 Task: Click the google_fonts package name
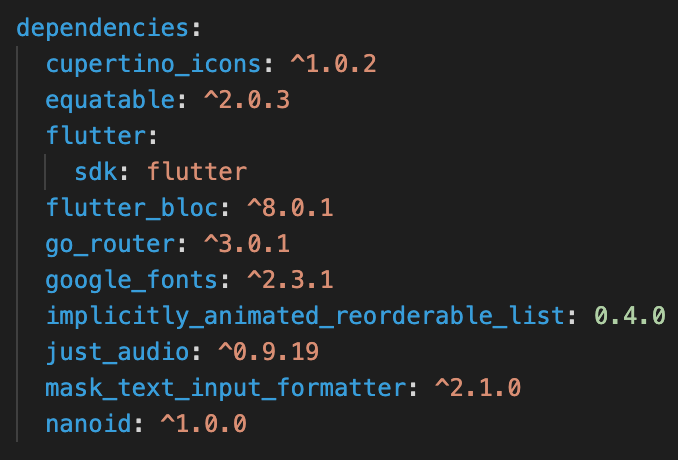pyautogui.click(x=132, y=280)
